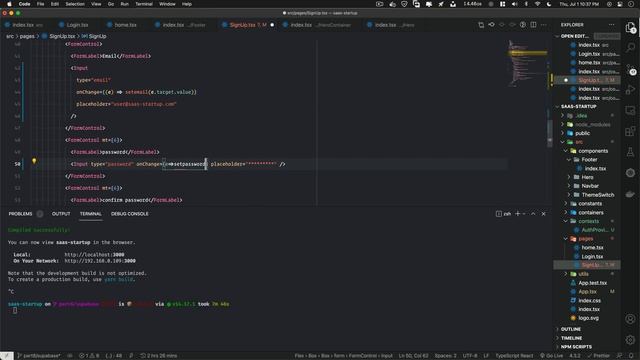The height and width of the screenshot is (360, 640).
Task: Expand the NPM SCRIPTS section
Action: coord(576,347)
